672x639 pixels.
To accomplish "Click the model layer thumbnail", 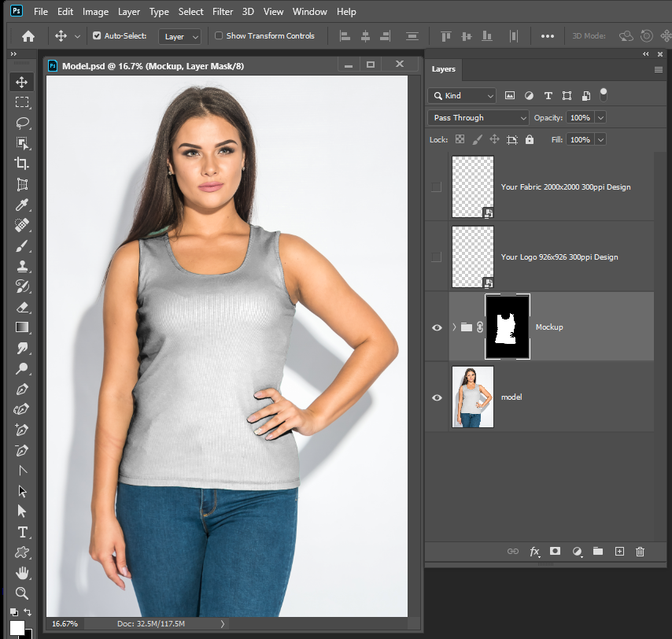I will point(472,397).
